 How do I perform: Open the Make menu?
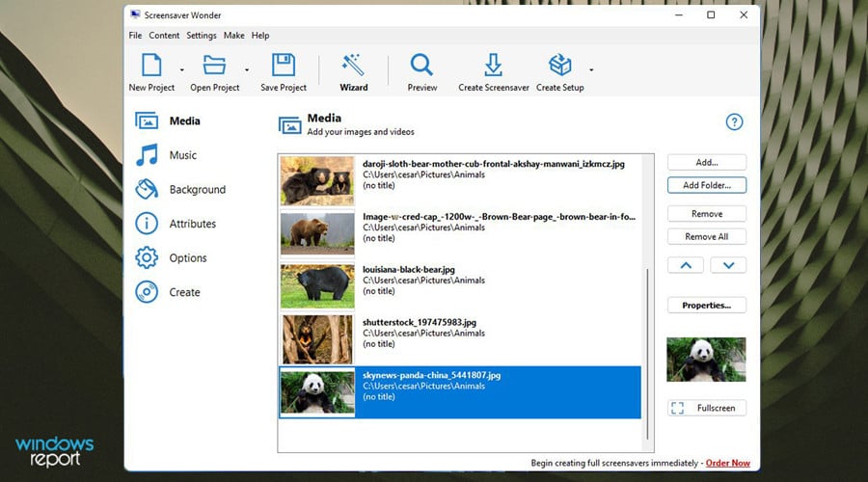[x=233, y=36]
